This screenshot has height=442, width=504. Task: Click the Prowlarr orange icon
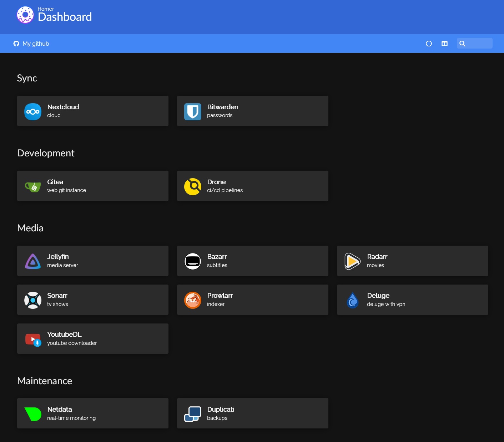tap(193, 300)
